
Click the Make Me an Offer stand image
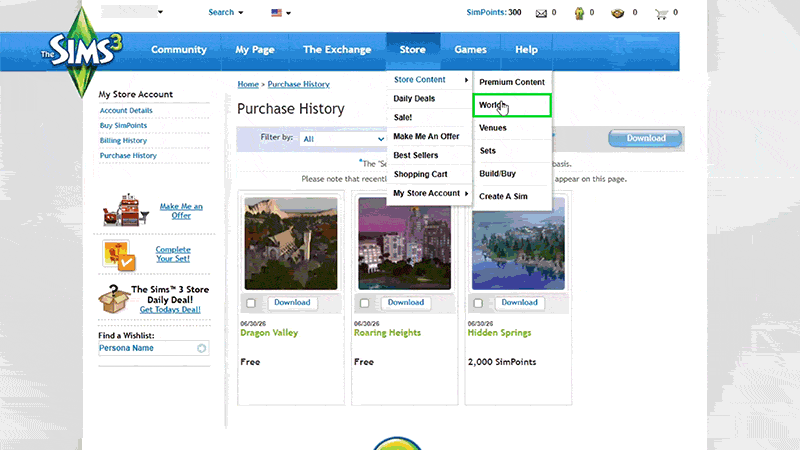coord(126,210)
